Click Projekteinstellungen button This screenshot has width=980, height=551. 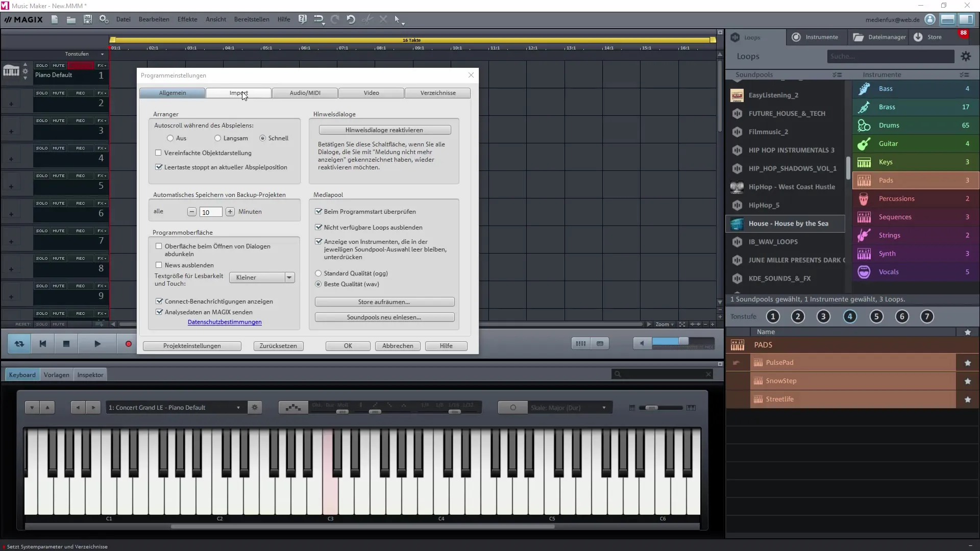coord(192,346)
